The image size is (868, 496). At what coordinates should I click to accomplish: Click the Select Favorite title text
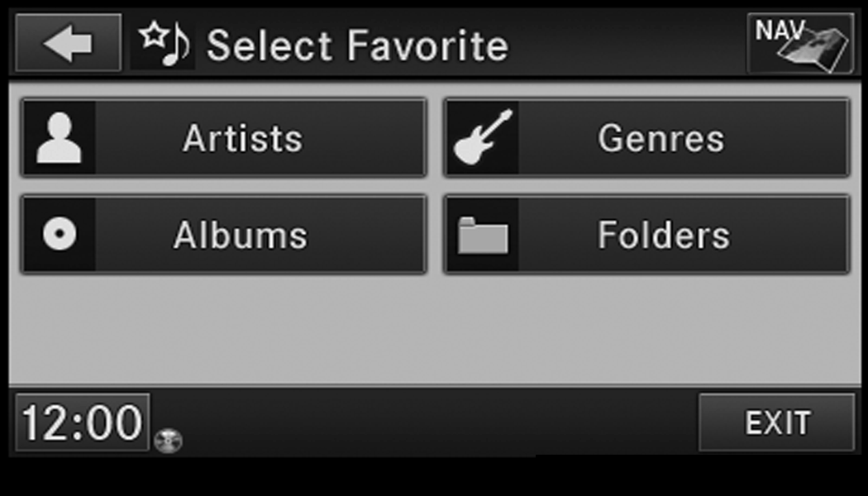pyautogui.click(x=357, y=45)
